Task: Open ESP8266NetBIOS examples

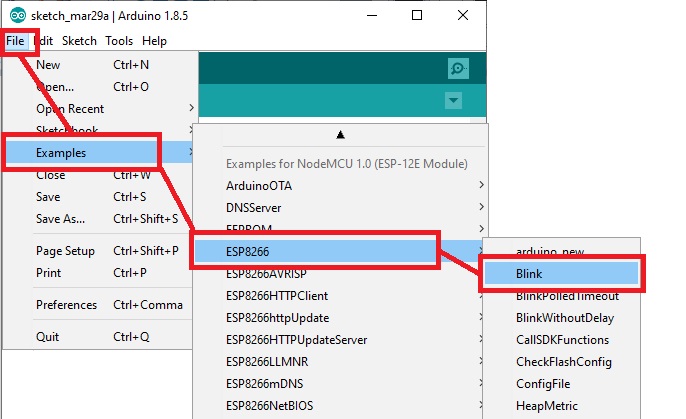Action: pos(340,406)
